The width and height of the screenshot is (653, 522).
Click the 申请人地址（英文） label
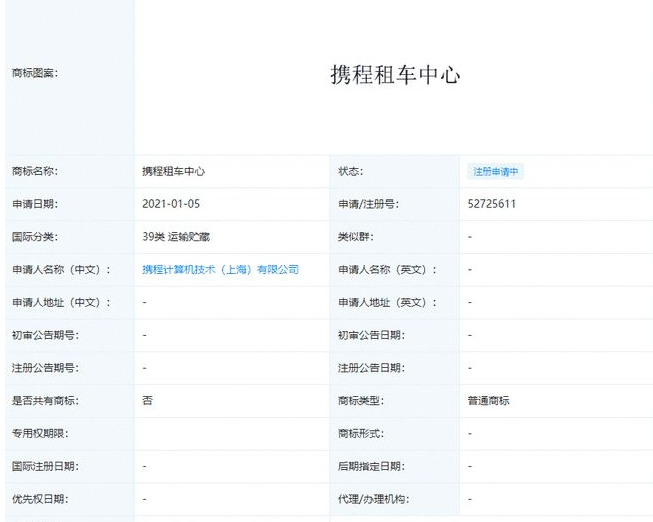point(387,302)
